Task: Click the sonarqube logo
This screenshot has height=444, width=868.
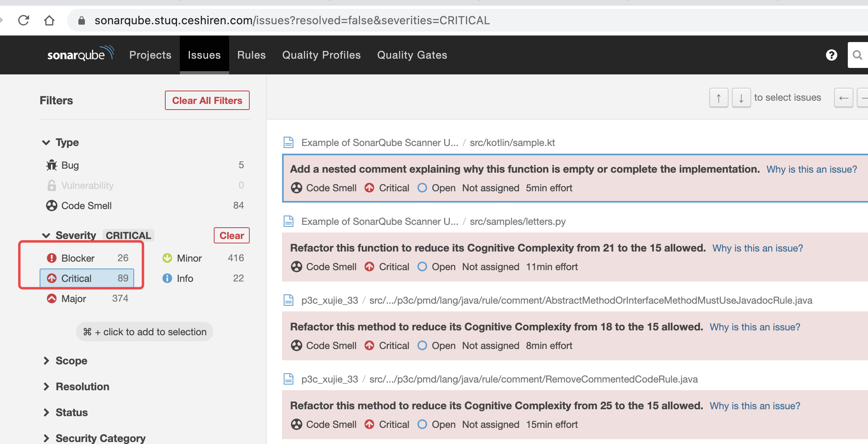Action: tap(81, 54)
